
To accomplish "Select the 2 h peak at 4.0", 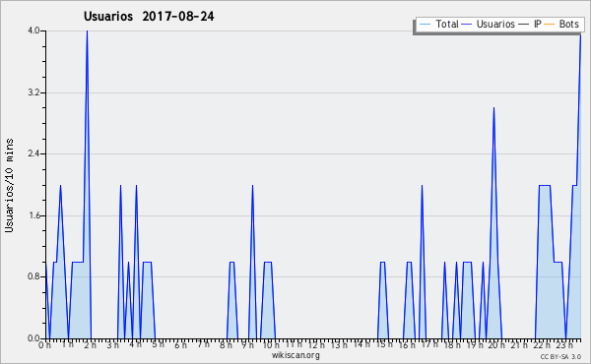I will pos(87,31).
